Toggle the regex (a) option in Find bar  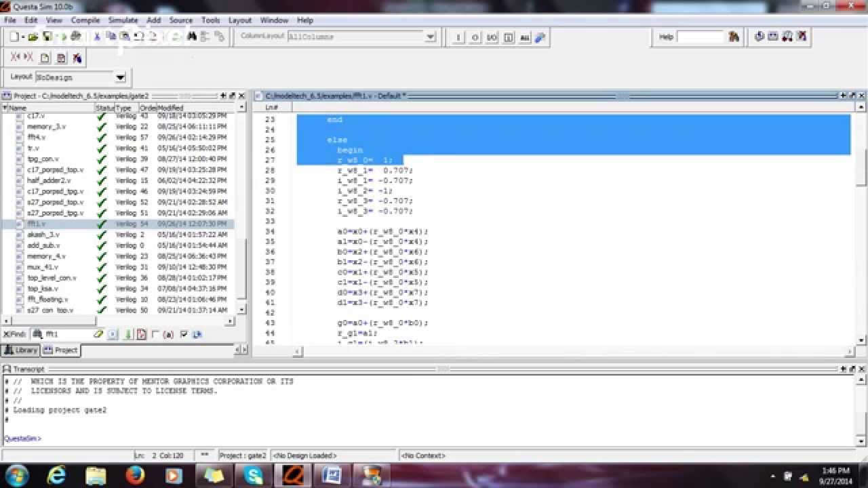point(168,334)
